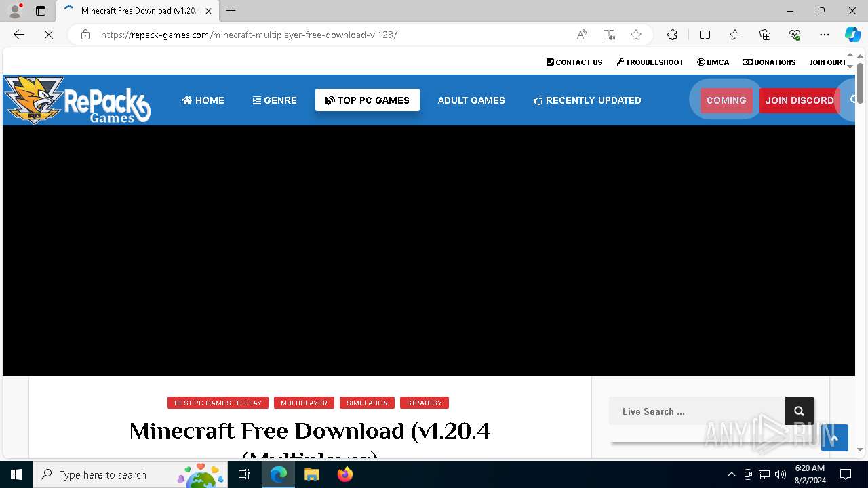
Task: Click the JOIN DISCORD button
Action: coord(800,100)
